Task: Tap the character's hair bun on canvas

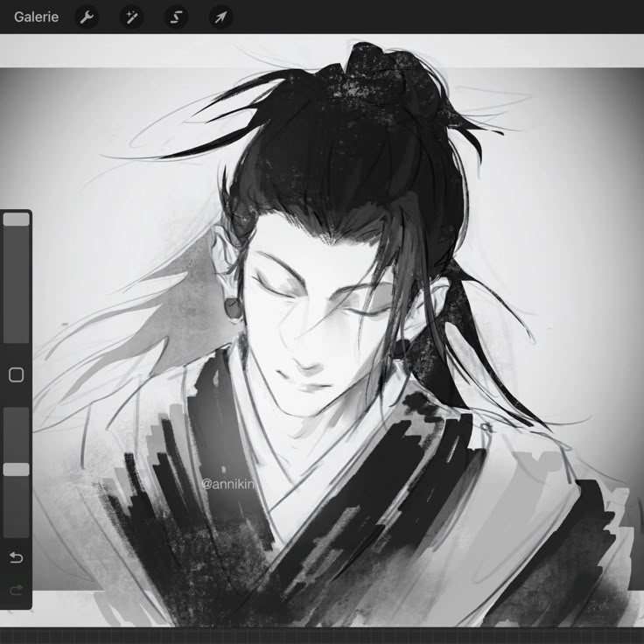Action: point(385,74)
